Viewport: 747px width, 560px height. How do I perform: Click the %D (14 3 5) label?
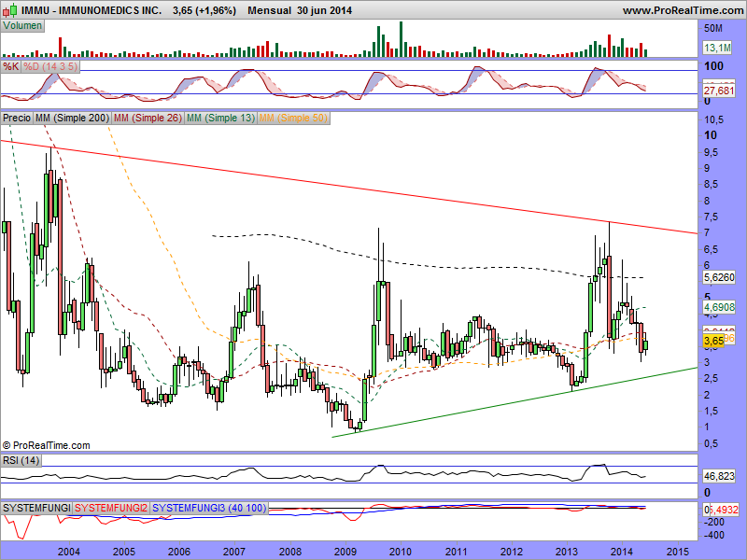click(50, 66)
